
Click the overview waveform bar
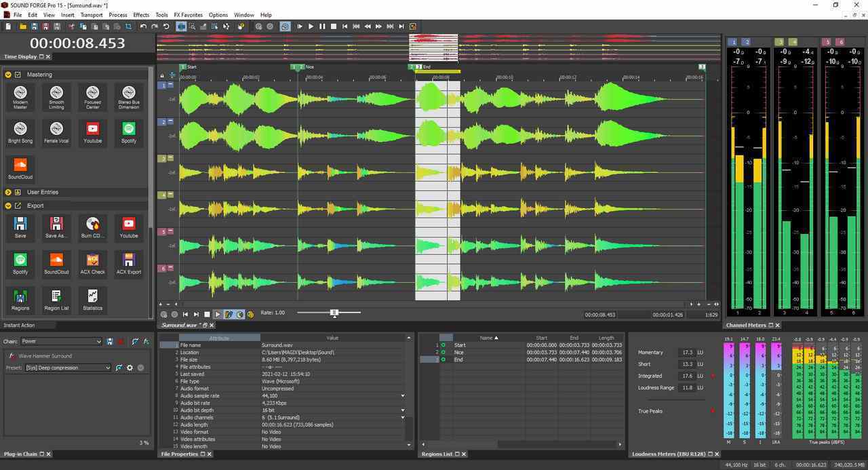coord(439,47)
